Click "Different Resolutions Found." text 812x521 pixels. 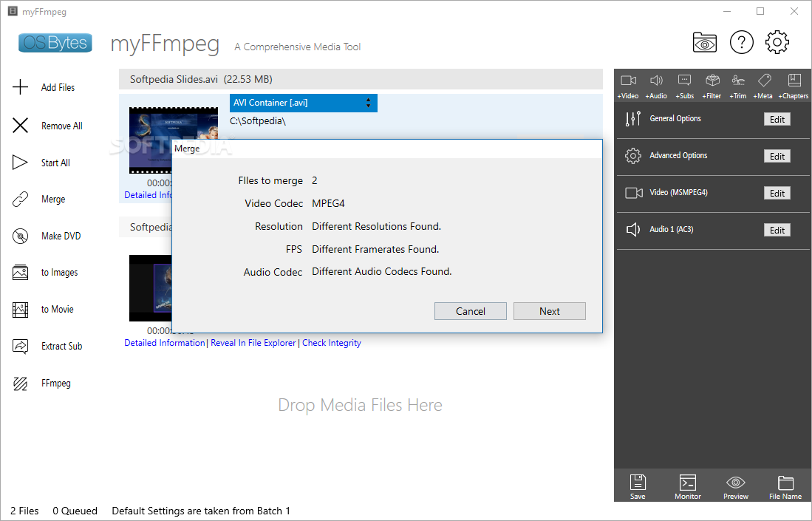tap(377, 226)
